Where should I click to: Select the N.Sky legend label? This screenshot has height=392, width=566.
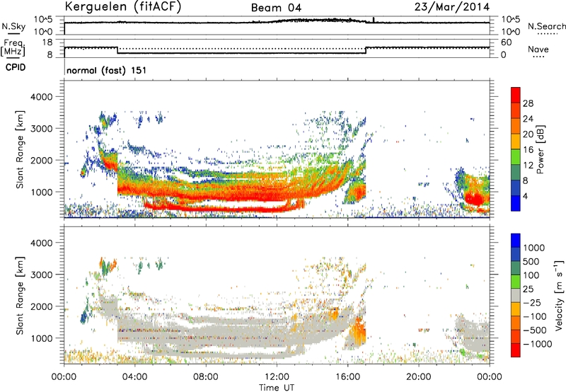tap(13, 26)
